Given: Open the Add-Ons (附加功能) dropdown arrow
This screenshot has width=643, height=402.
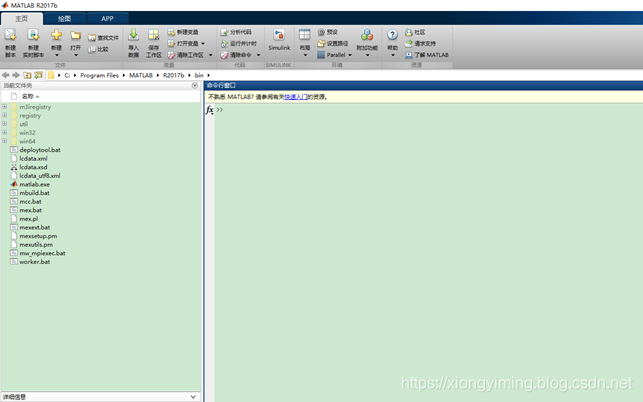Looking at the screenshot, I should [367, 55].
